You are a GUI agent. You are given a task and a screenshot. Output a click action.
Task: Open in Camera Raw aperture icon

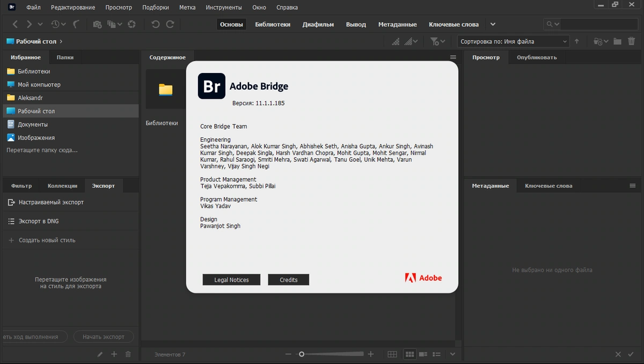[131, 24]
